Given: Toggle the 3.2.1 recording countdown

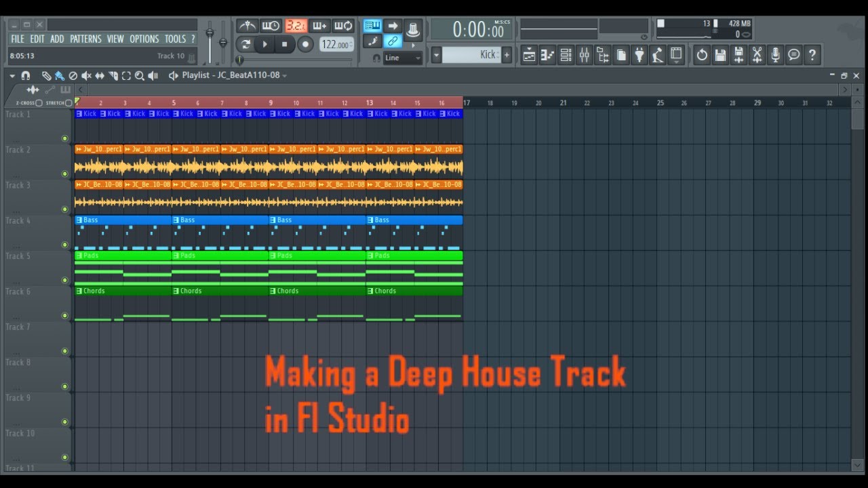Looking at the screenshot, I should pos(295,26).
